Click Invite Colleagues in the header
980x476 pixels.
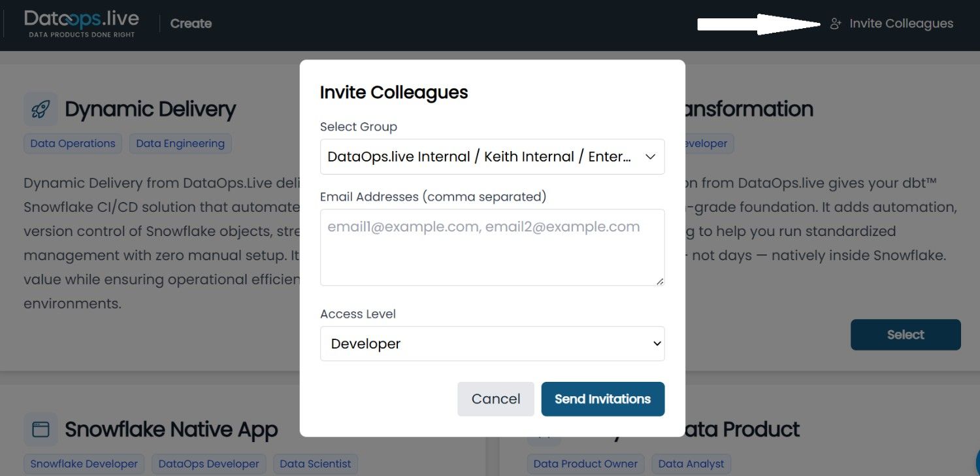click(900, 24)
